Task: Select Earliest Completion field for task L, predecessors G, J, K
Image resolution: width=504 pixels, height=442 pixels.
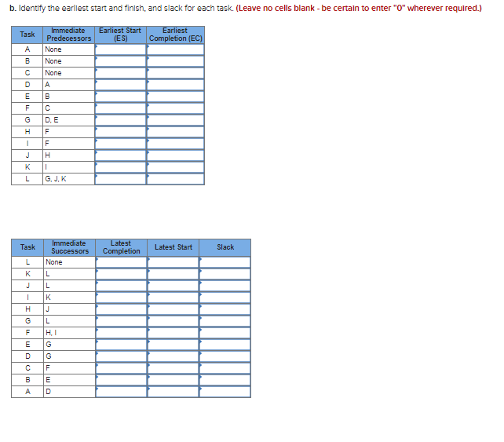Action: click(176, 179)
